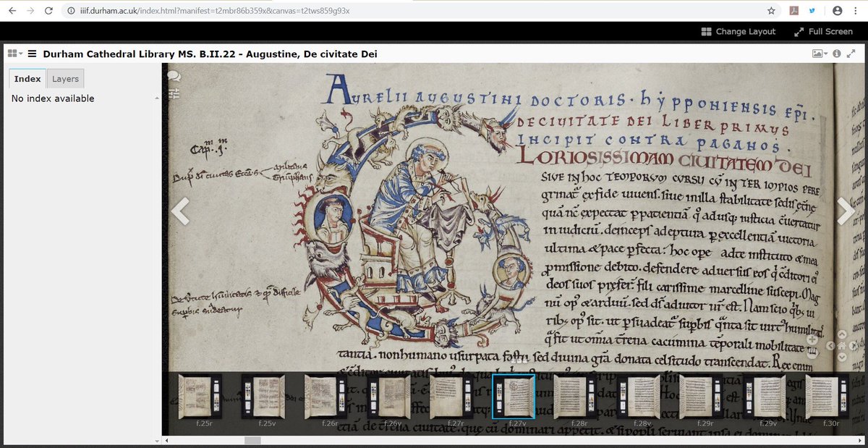Viewport: 868px width, 448px height.
Task: Switch to the Layers tab
Action: point(66,78)
